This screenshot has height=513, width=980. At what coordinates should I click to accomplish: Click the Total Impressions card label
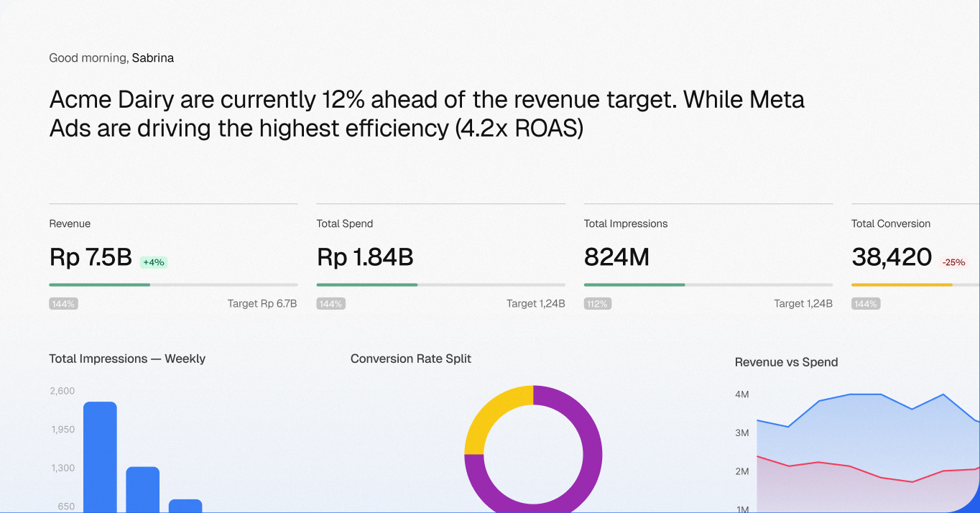pyautogui.click(x=626, y=223)
